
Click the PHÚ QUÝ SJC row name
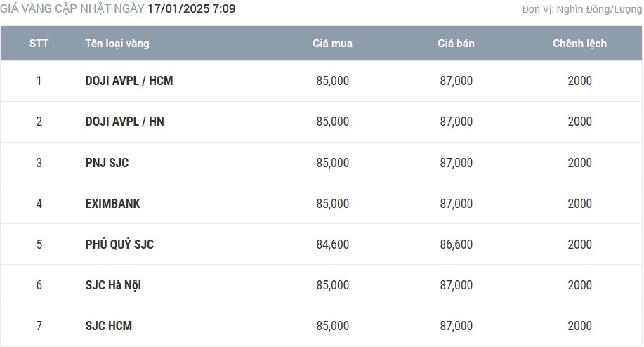(x=119, y=244)
